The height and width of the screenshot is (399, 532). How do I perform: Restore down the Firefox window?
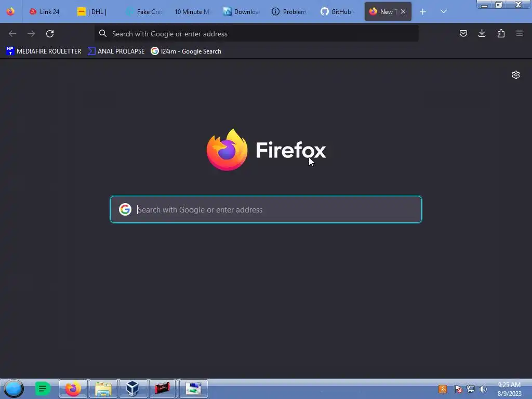pos(499,5)
